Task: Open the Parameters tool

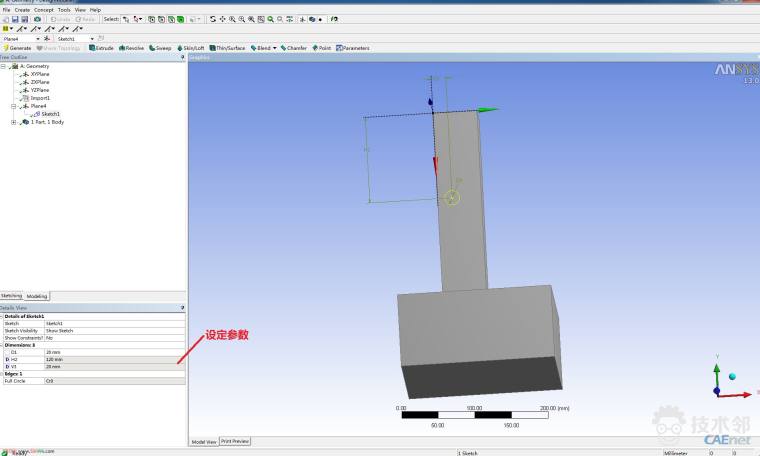Action: pyautogui.click(x=352, y=48)
